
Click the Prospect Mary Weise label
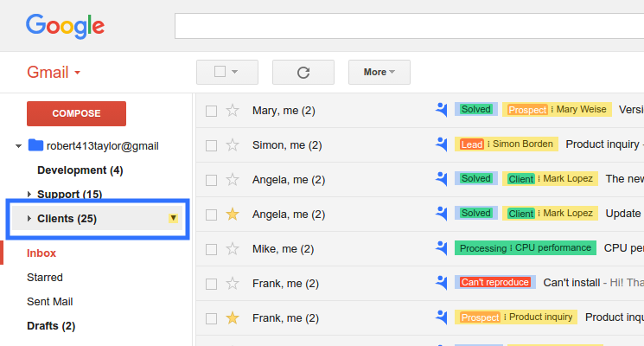click(557, 109)
